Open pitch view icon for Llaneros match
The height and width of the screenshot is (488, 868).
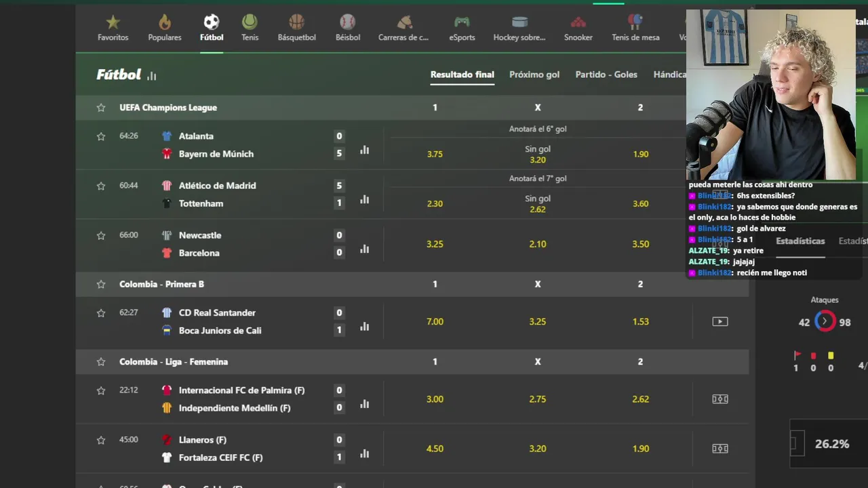(719, 449)
